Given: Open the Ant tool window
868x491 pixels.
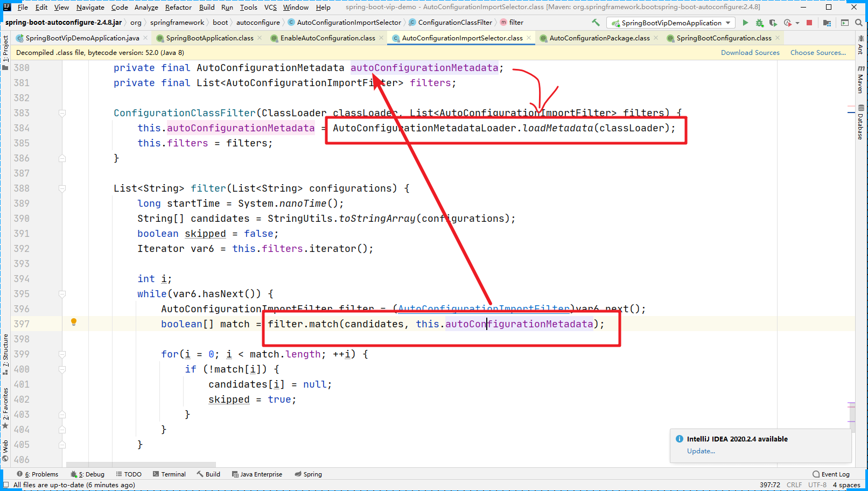Looking at the screenshot, I should (x=860, y=45).
